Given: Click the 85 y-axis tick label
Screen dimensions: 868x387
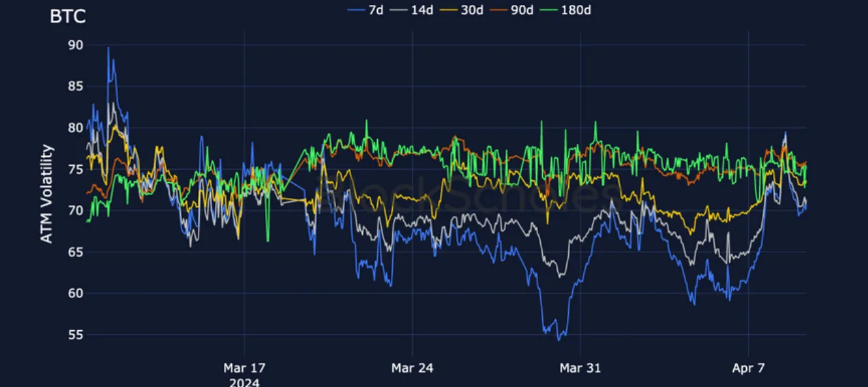Looking at the screenshot, I should [75, 86].
